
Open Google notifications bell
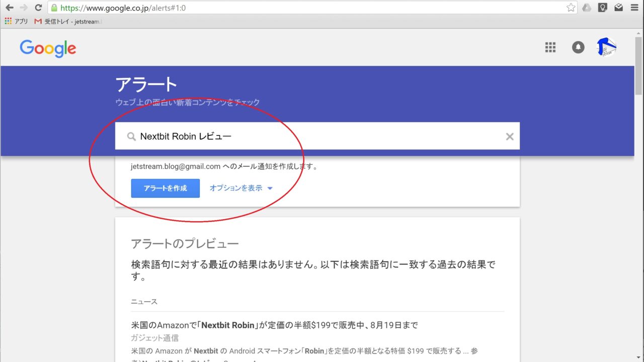[578, 47]
